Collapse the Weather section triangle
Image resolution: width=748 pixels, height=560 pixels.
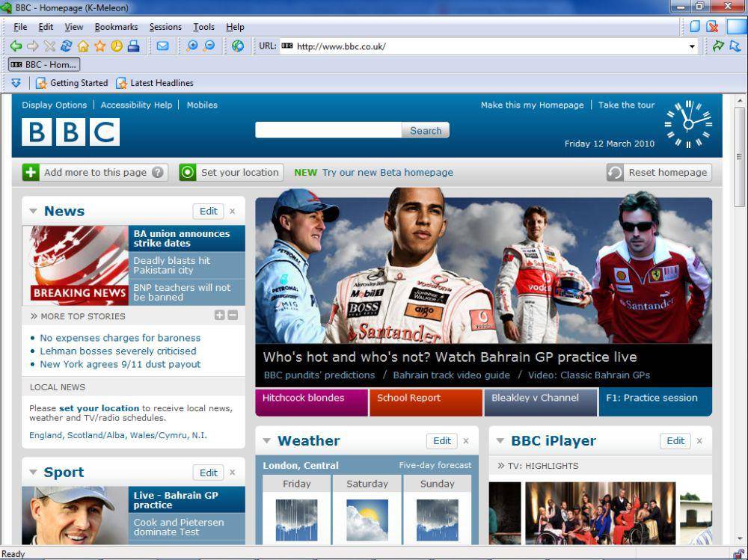(x=267, y=441)
